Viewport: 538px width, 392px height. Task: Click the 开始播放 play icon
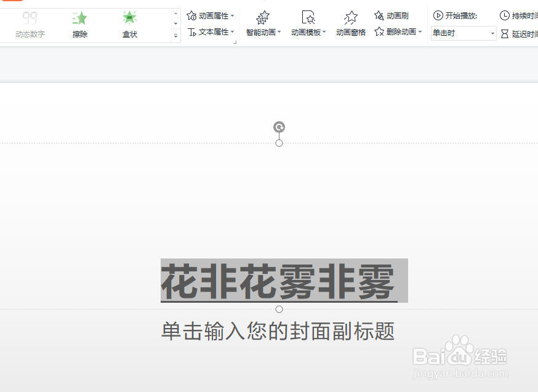pos(438,15)
